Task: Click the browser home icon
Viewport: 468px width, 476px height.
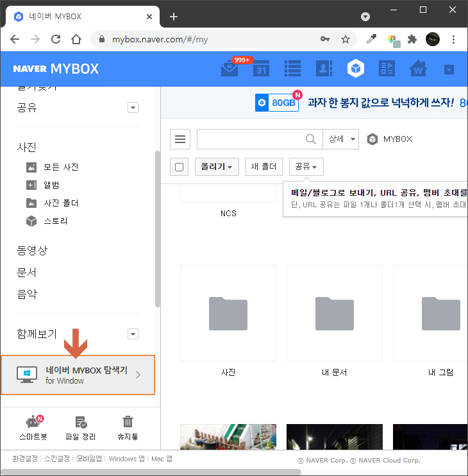Action: tap(76, 39)
